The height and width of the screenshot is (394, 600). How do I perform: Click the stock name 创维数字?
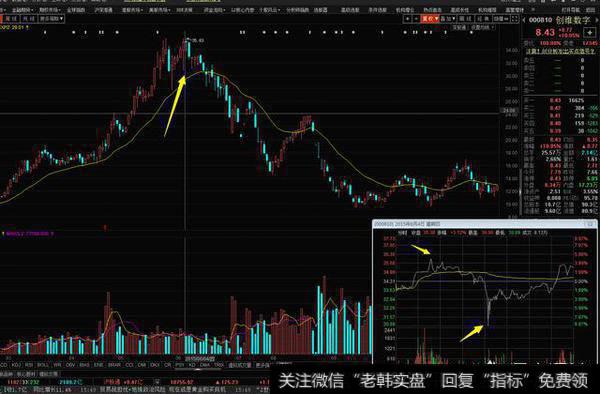click(573, 20)
